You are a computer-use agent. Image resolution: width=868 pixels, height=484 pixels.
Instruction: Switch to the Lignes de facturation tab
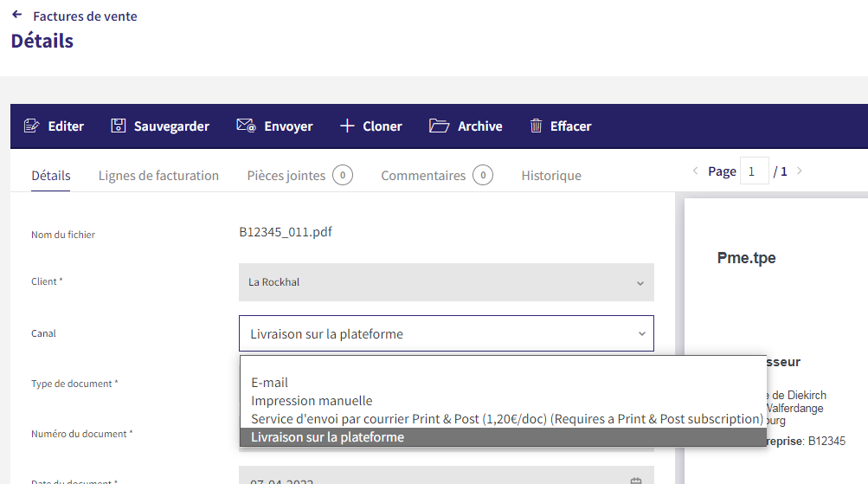tap(158, 176)
